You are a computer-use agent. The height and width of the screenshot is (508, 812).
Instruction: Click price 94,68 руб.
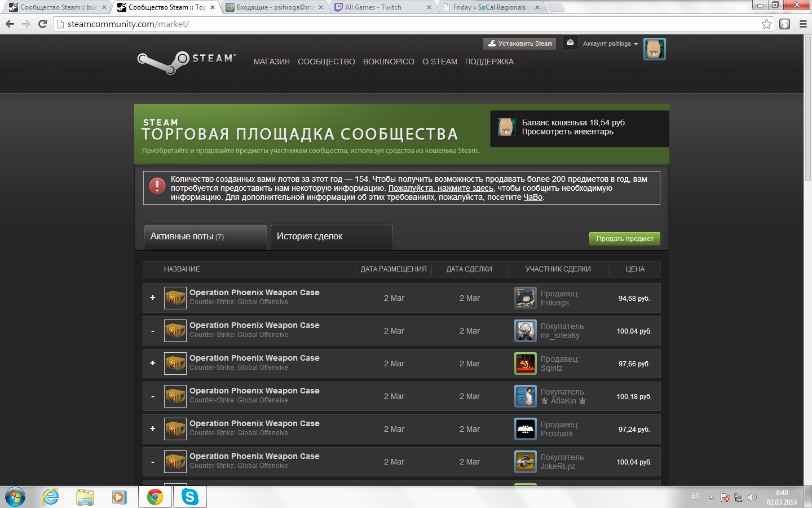pos(634,299)
